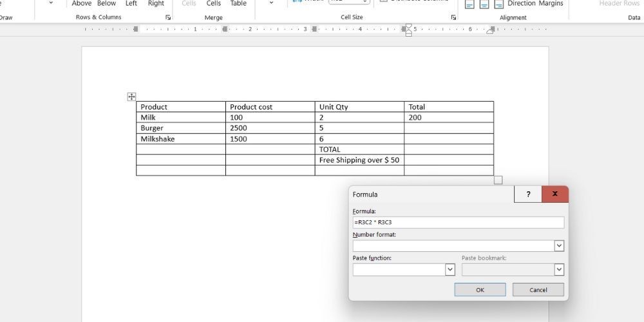
Task: Click the 'Unit Qty' header cell
Action: pos(359,107)
